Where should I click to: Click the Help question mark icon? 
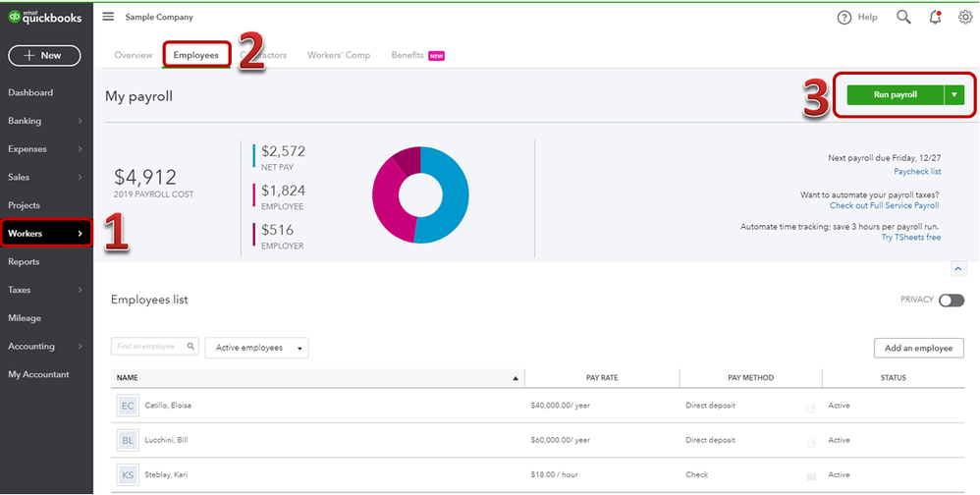[x=844, y=18]
